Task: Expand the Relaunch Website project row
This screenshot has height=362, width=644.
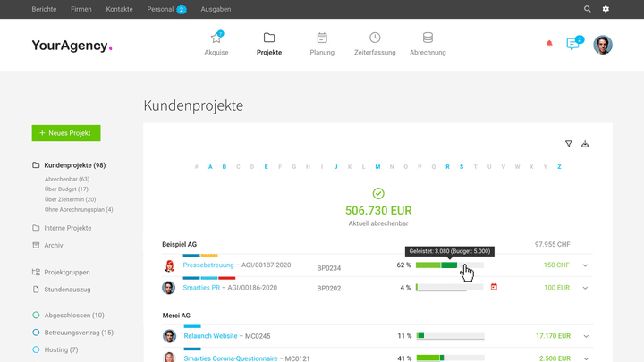Action: (x=586, y=336)
